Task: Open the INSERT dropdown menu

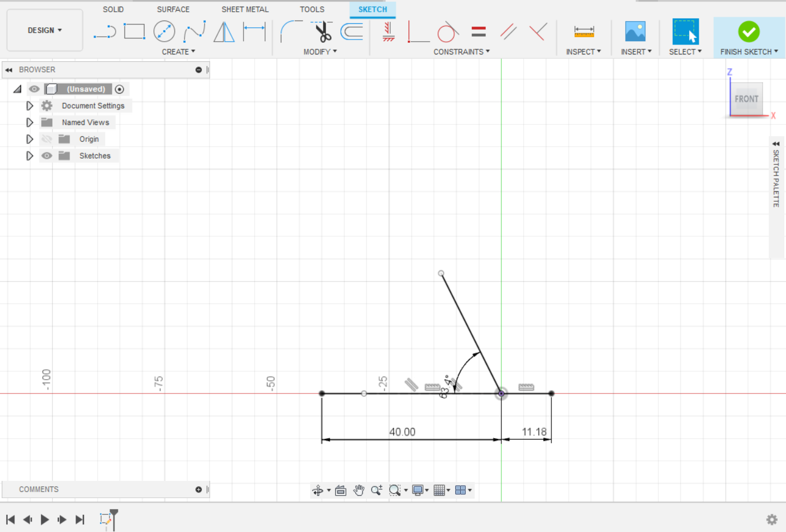Action: pyautogui.click(x=636, y=52)
